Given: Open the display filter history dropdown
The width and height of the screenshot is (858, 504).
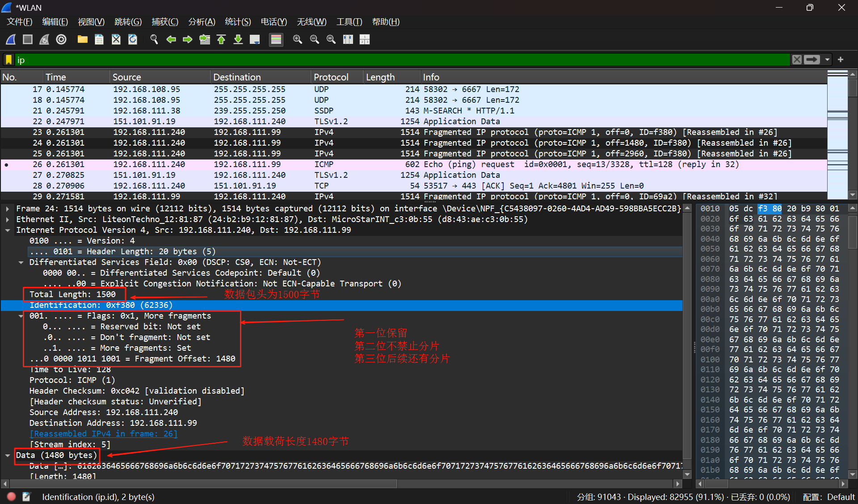Looking at the screenshot, I should coord(827,59).
